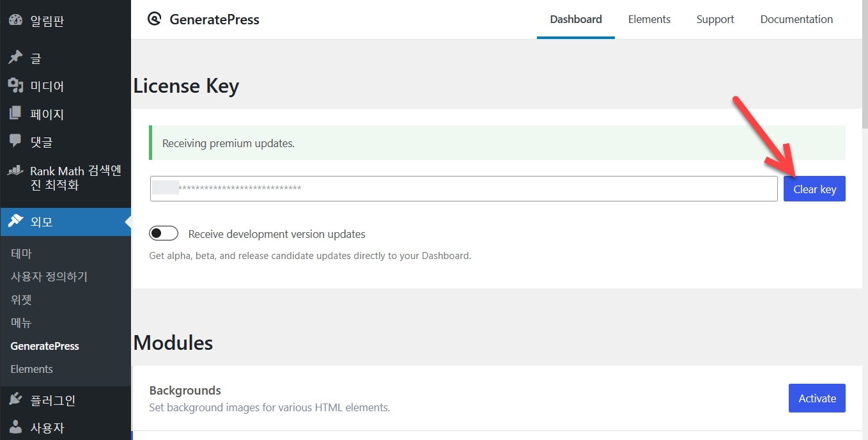Click the 페이지 pages icon
868x440 pixels.
pyautogui.click(x=15, y=114)
